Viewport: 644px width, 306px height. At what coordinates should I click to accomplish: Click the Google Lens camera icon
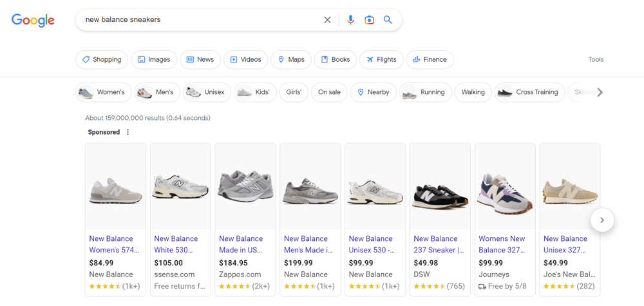(x=369, y=20)
